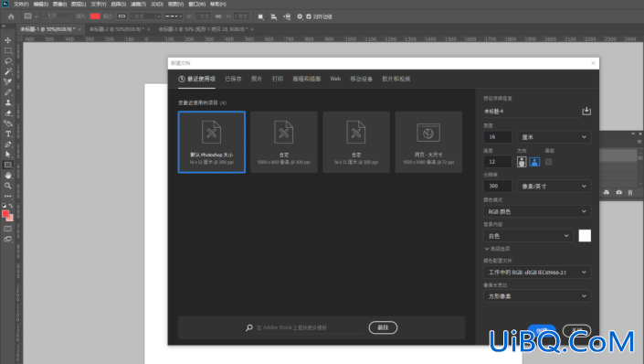Open the sRGB color profile dropdown
Viewport: 644px width, 364px height.
coord(537,273)
